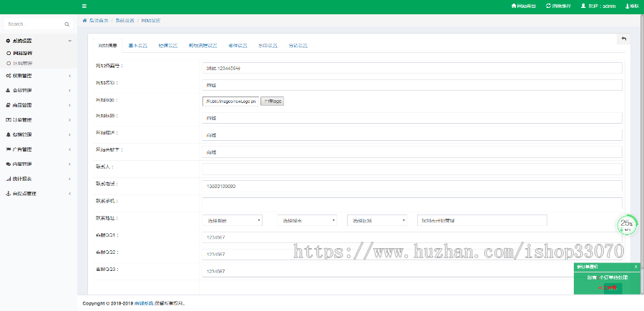This screenshot has width=644, height=311.
Task: Collapse the system settings sidebar group
Action: [x=70, y=41]
